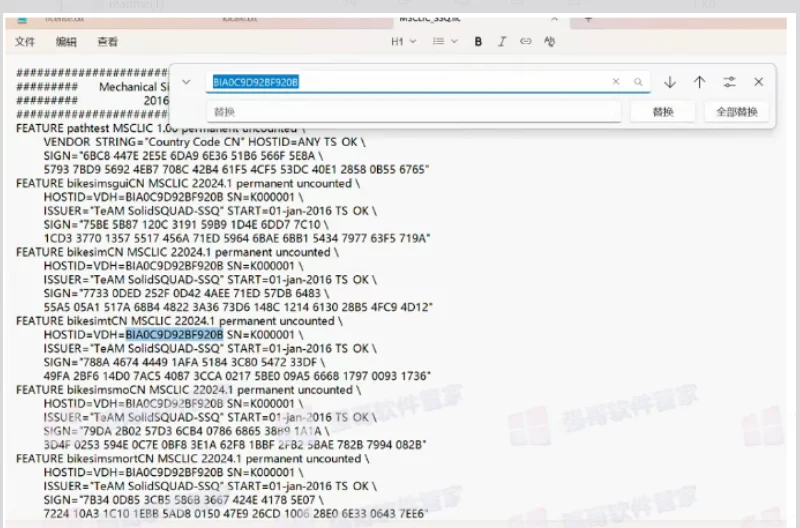This screenshot has width=800, height=528.
Task: Close the find and replace bar
Action: click(759, 82)
